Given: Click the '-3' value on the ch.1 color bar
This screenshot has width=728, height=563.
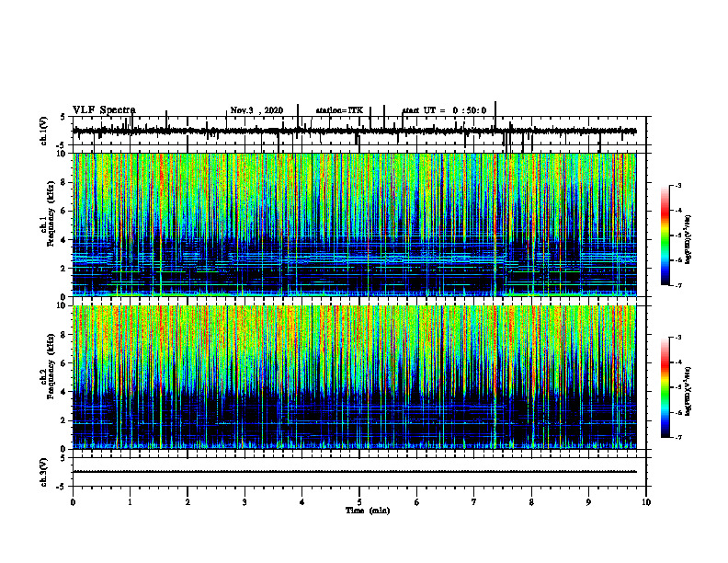Looking at the screenshot, I should coord(677,186).
